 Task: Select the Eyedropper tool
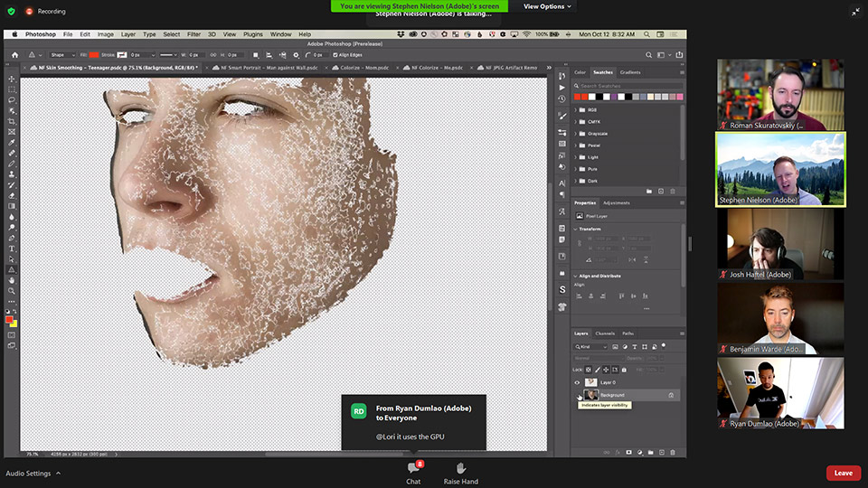(x=12, y=143)
